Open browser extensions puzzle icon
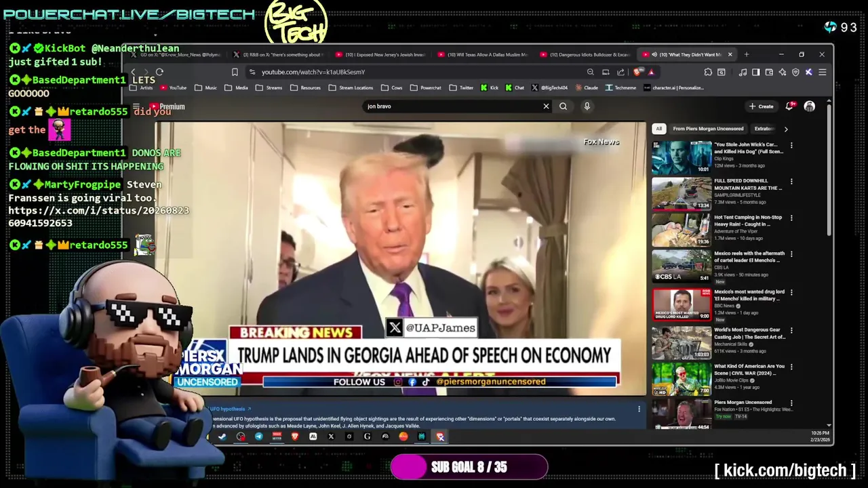This screenshot has width=868, height=488. coord(708,72)
